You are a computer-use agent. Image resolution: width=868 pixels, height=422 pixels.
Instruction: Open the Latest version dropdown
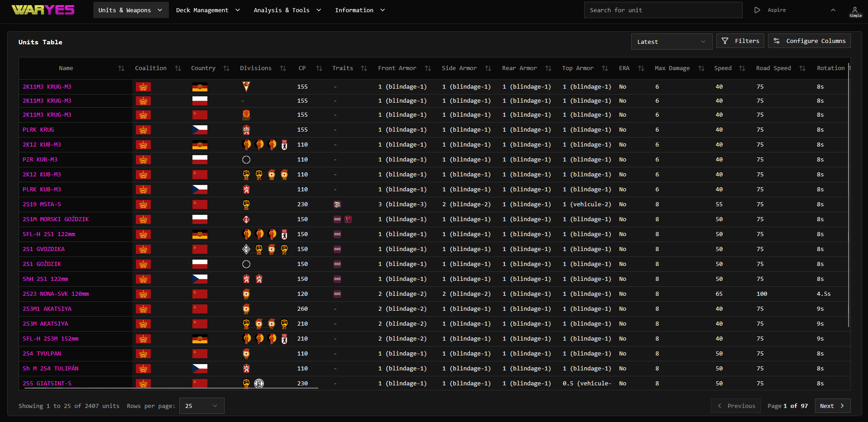tap(671, 41)
